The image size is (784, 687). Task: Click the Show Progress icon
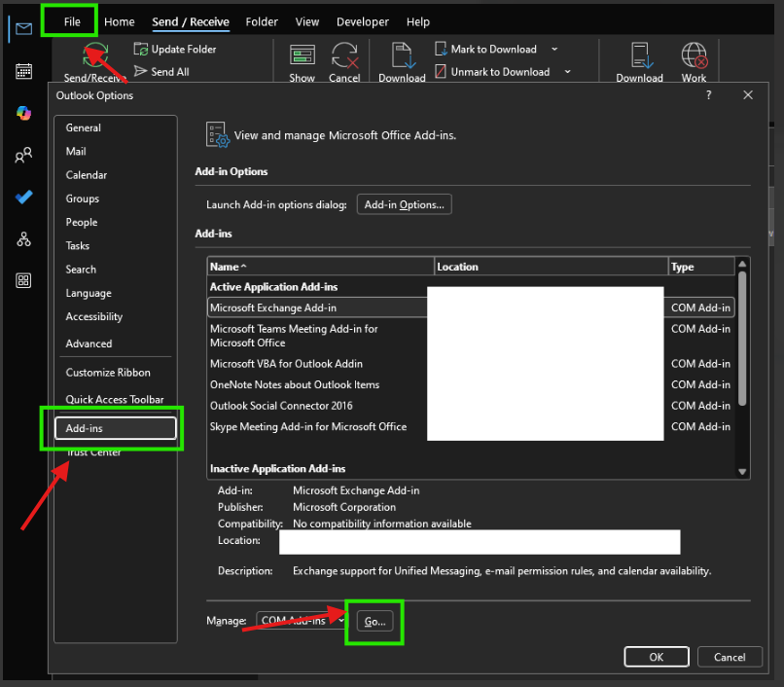(302, 55)
